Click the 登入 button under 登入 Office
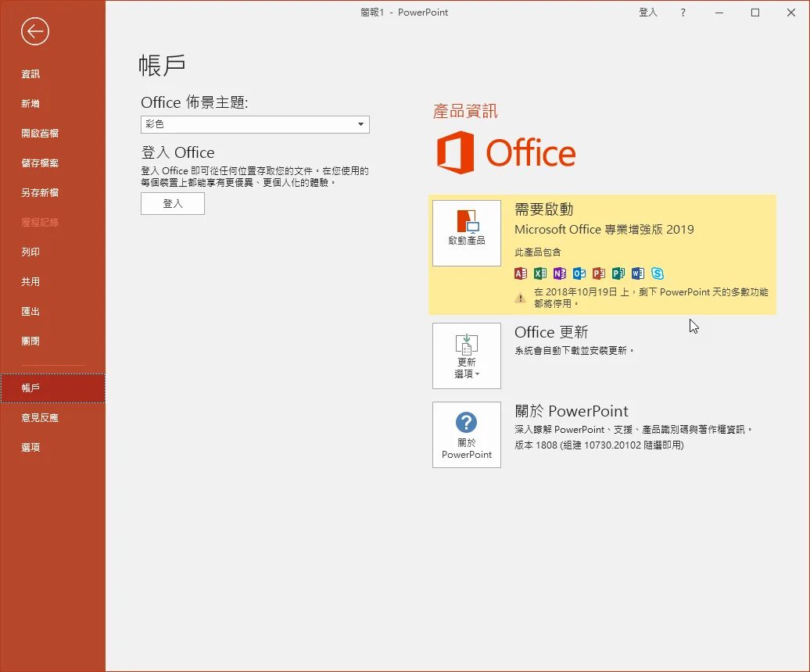Viewport: 810px width, 672px height. (173, 203)
